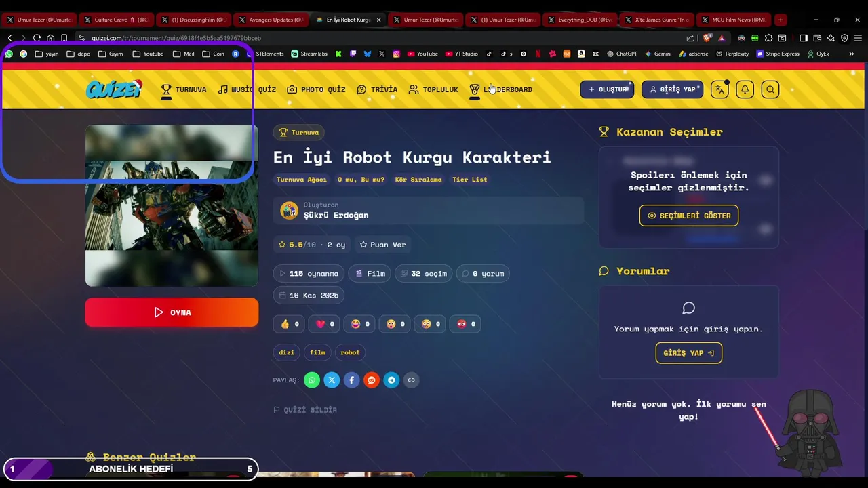Open the Coin bookmarks folder
This screenshot has height=488, width=868.
(213, 54)
